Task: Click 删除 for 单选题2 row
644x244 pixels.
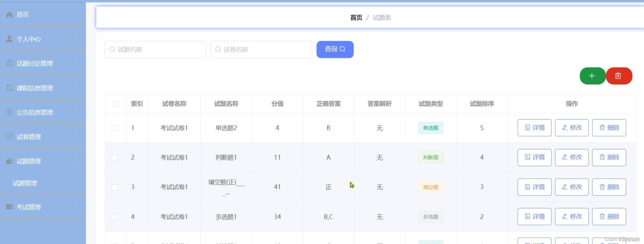Action: 609,128
